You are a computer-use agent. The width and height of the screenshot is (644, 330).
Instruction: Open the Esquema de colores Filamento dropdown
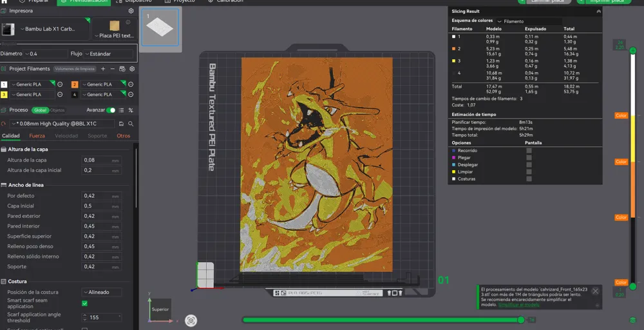529,21
